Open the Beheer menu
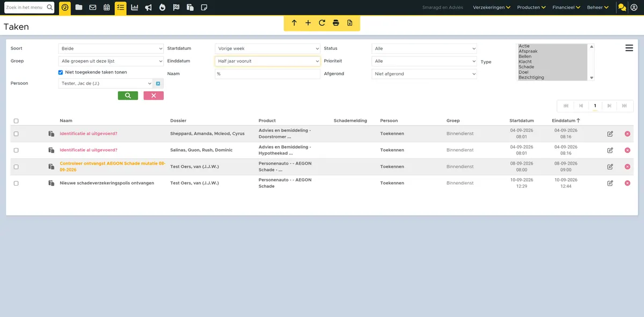Image resolution: width=644 pixels, height=317 pixels. point(598,8)
